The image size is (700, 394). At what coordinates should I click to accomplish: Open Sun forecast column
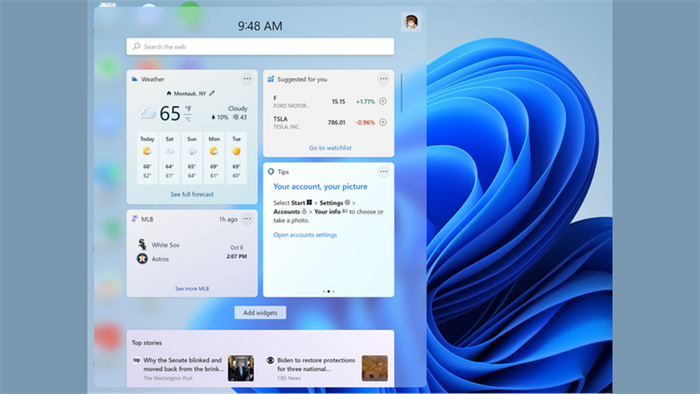192,158
